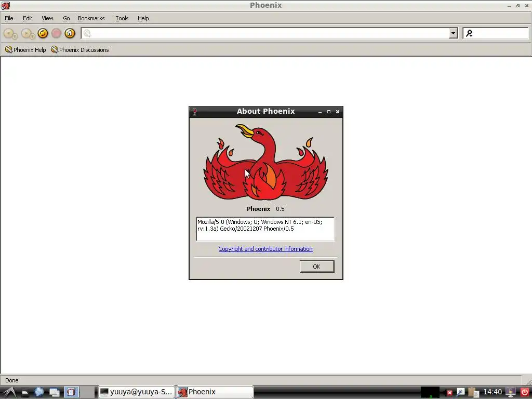The image size is (532, 399).
Task: Expand the address bar history dropdown
Action: [x=453, y=33]
